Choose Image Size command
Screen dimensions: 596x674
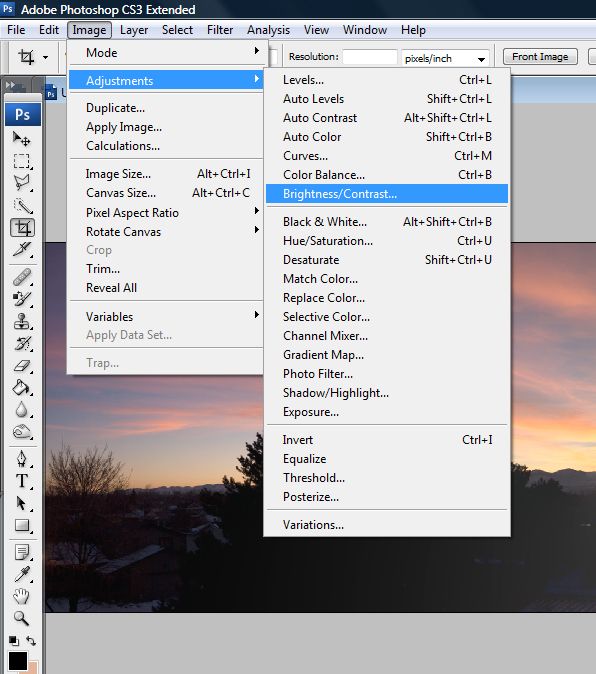coord(166,174)
